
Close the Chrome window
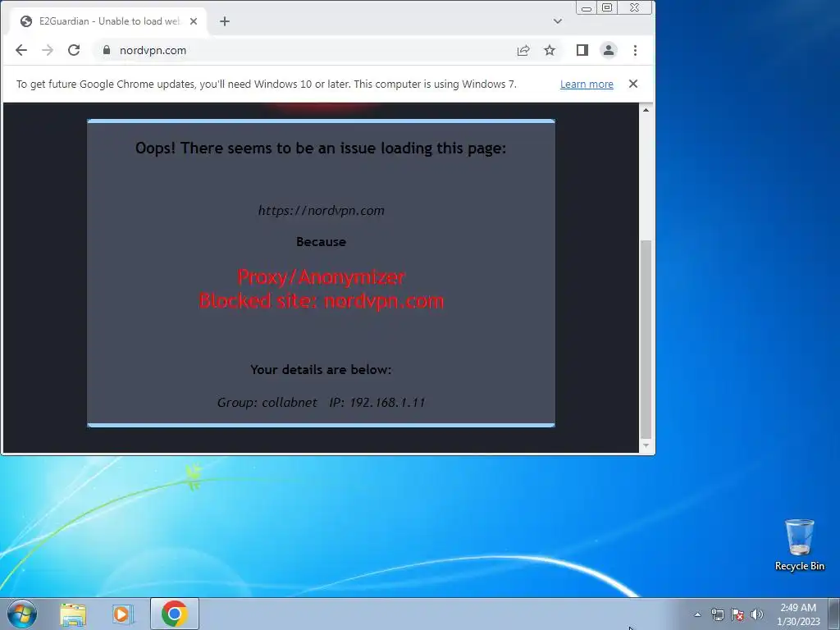[635, 7]
